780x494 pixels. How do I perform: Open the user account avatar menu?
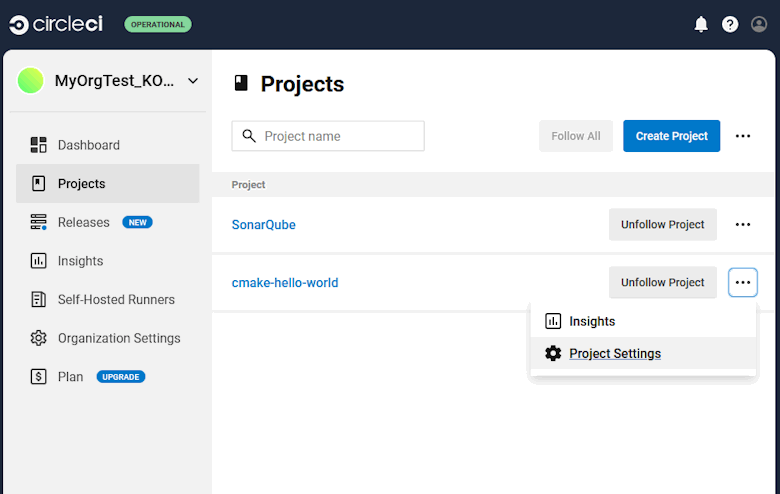(x=759, y=24)
